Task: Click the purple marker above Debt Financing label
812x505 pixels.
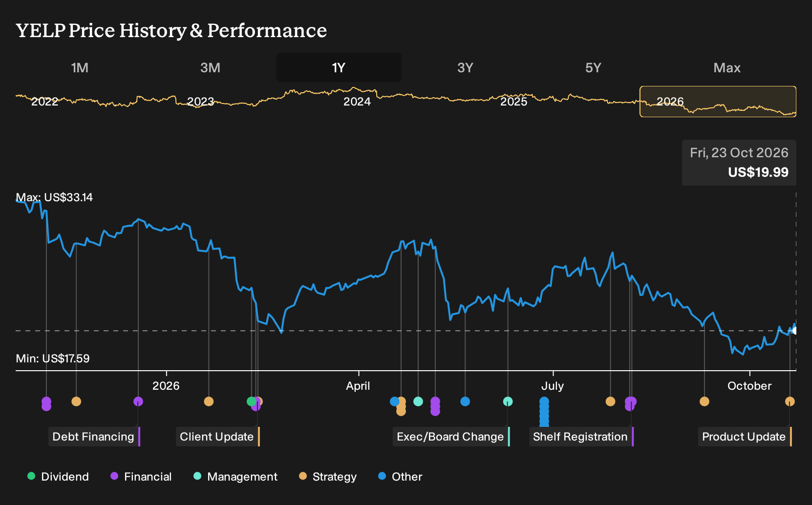Action: pyautogui.click(x=138, y=401)
